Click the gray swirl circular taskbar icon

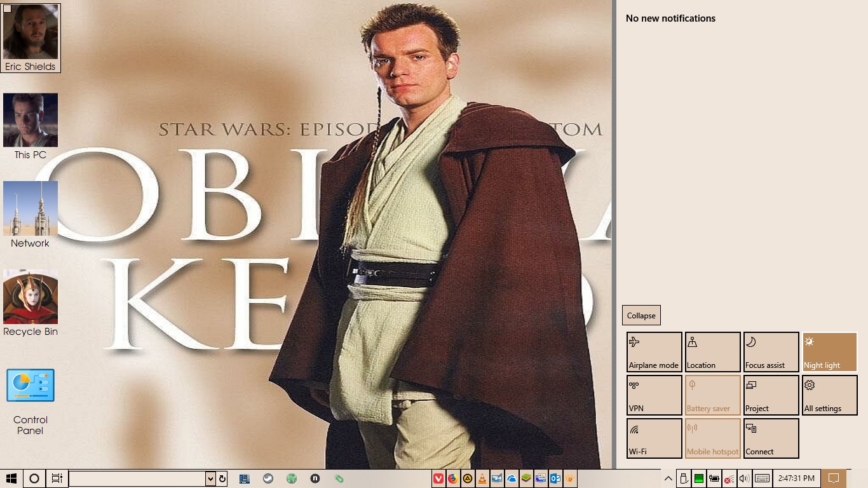268,478
